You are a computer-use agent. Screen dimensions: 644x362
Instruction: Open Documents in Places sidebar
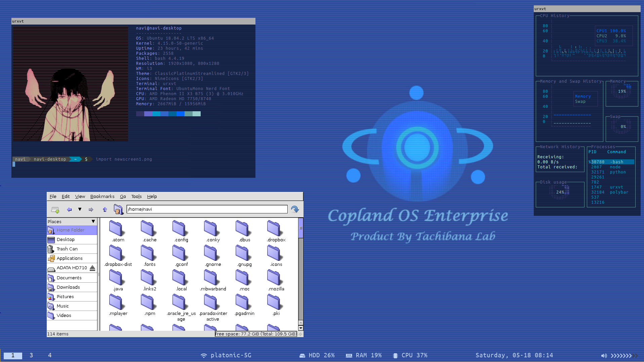click(72, 278)
